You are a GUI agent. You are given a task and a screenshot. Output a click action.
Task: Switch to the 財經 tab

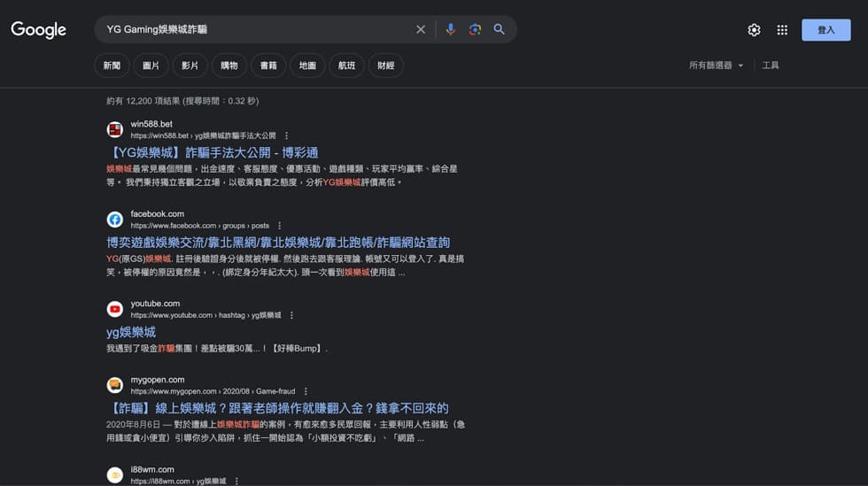(x=386, y=66)
